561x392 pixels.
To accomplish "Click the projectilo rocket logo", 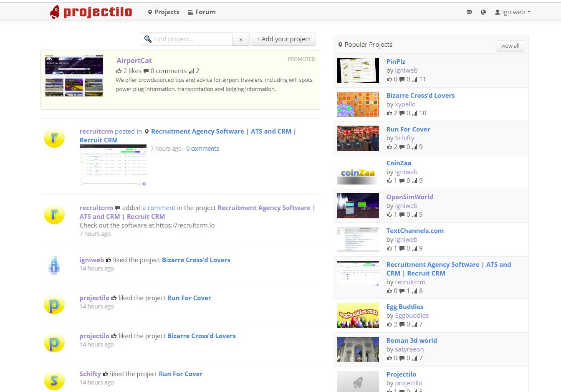I will click(x=55, y=12).
